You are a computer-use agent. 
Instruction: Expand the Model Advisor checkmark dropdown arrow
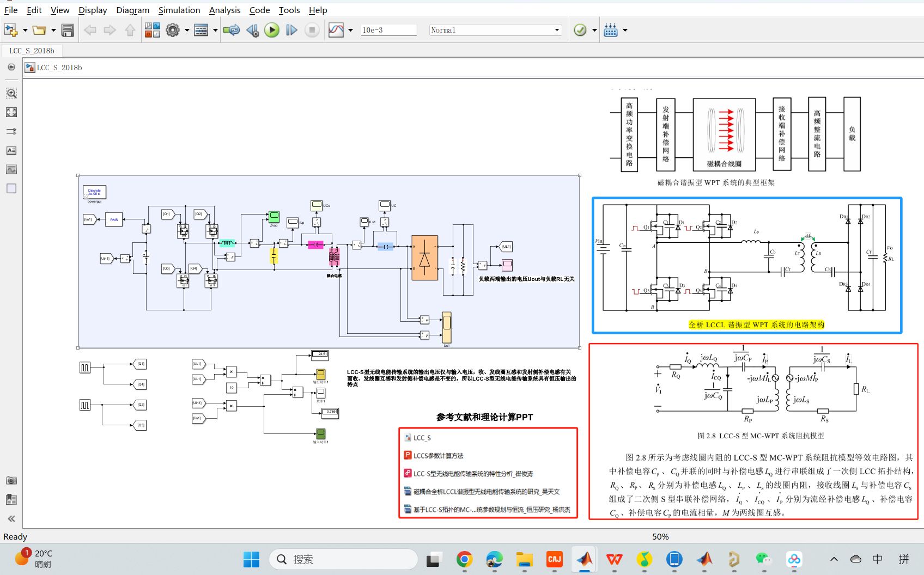point(594,30)
